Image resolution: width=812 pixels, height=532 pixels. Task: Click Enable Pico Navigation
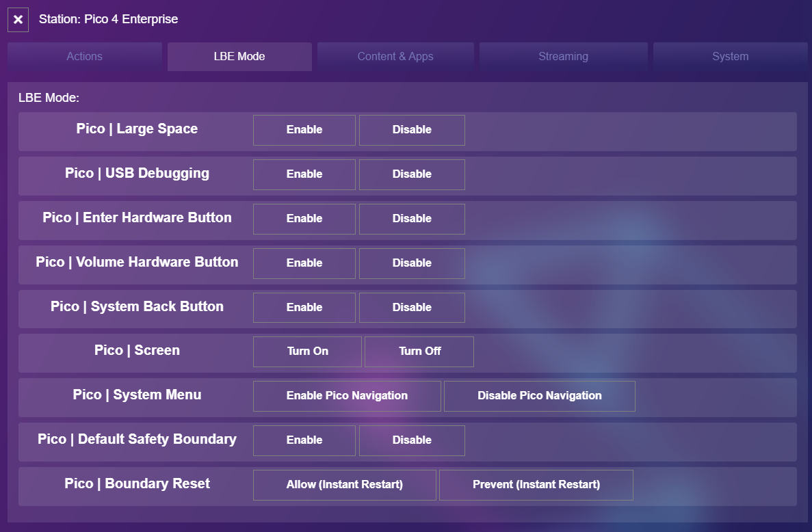pos(347,396)
